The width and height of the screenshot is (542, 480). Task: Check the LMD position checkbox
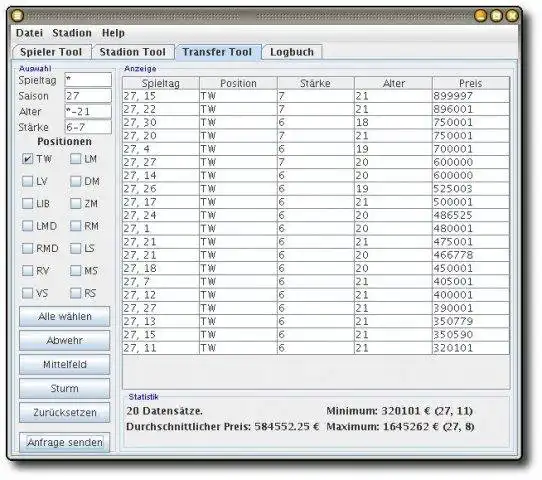(27, 226)
